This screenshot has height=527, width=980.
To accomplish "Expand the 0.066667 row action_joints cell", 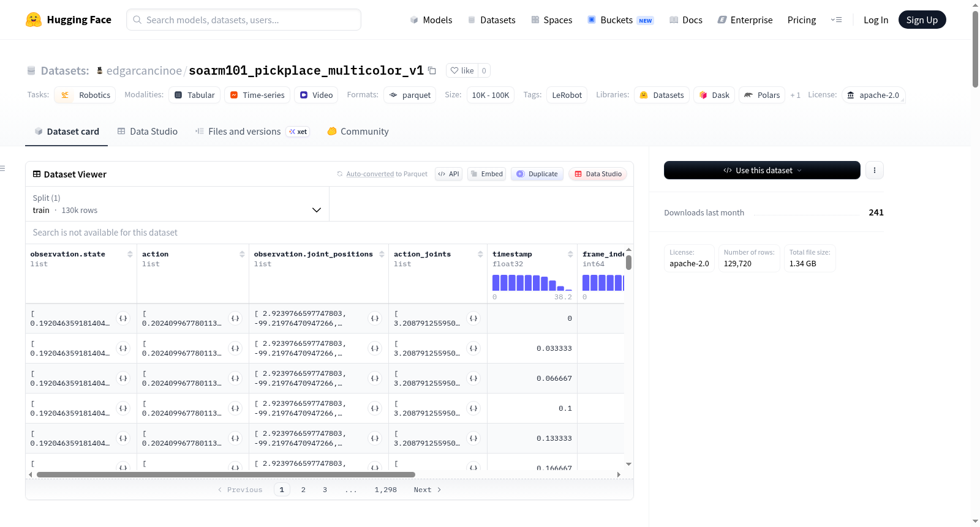I will pos(473,378).
